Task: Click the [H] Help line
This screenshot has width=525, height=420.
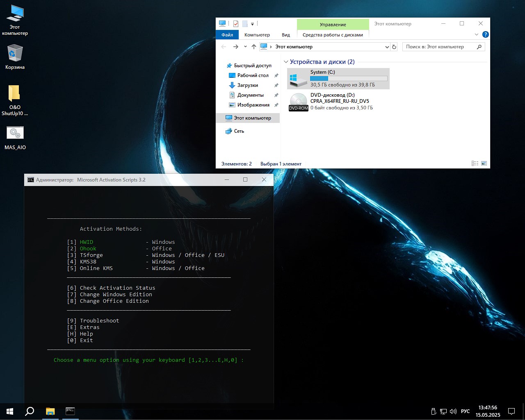Action: click(x=80, y=334)
